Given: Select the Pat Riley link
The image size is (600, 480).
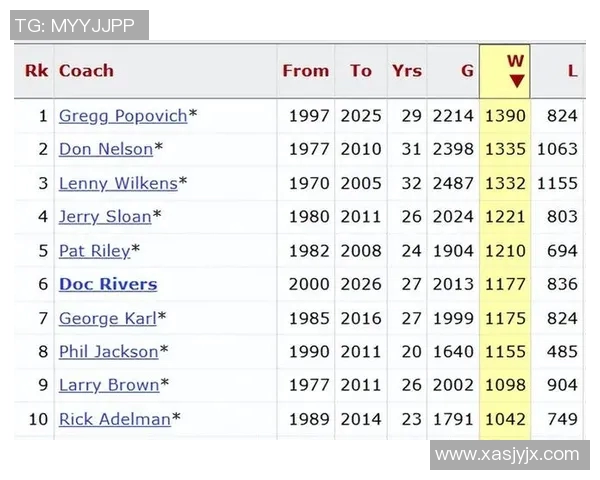Looking at the screenshot, I should click(94, 251).
